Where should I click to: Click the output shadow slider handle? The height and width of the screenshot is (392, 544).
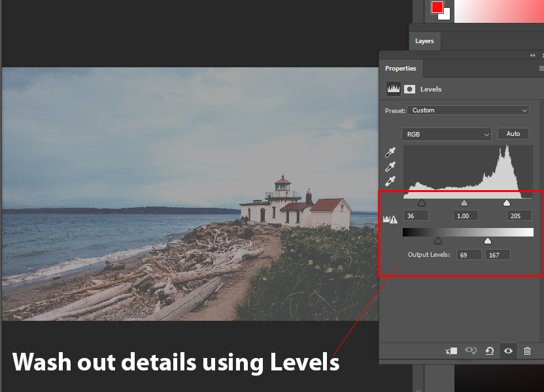[x=438, y=241]
